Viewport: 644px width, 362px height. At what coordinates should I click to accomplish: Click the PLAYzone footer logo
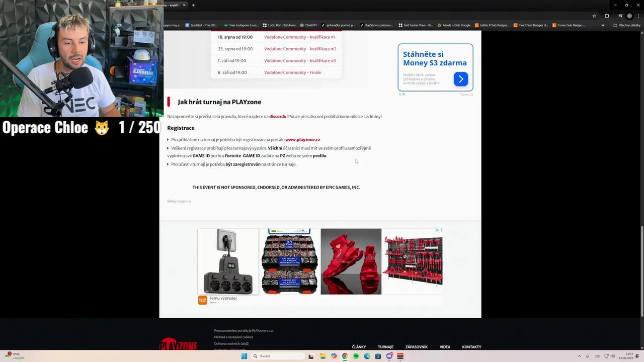point(178,344)
